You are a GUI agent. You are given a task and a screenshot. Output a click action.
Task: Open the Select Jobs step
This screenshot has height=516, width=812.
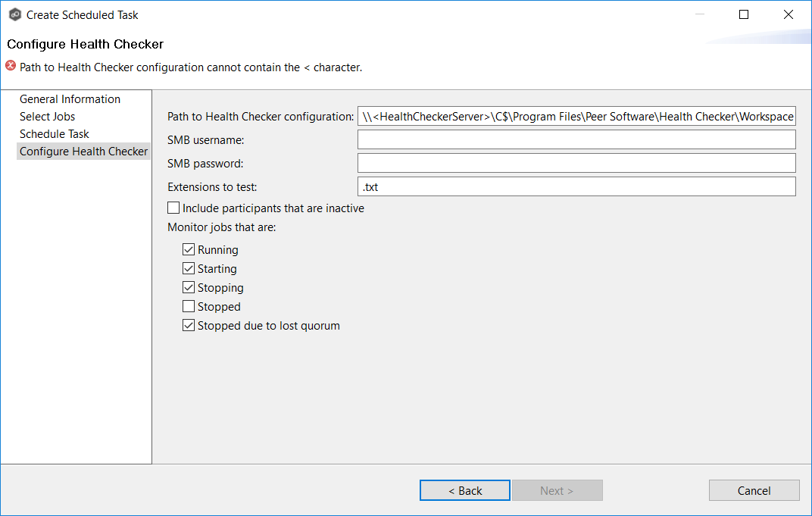pos(47,116)
